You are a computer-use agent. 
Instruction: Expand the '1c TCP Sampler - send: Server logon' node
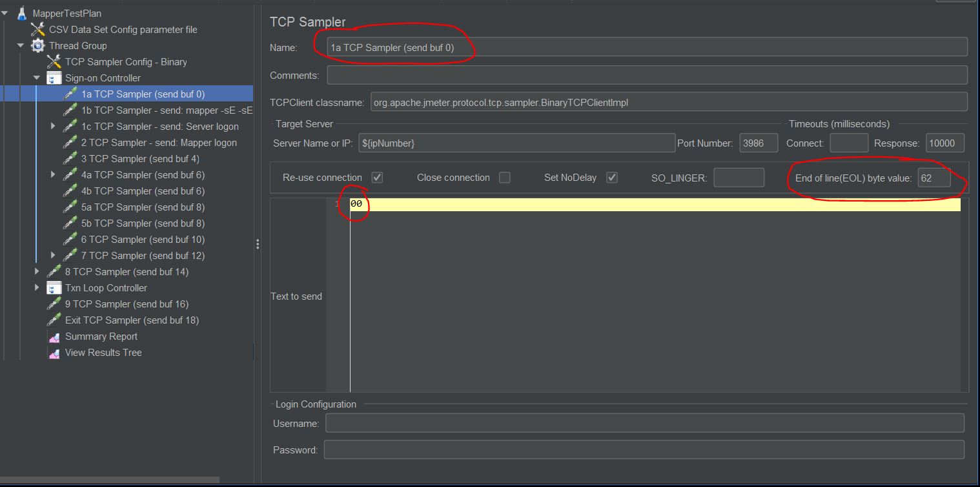pyautogui.click(x=53, y=126)
